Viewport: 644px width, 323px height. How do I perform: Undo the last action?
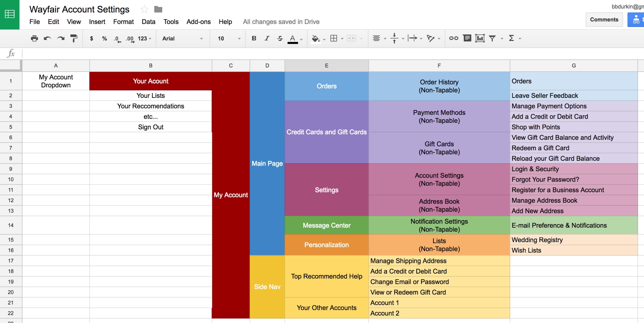click(47, 38)
